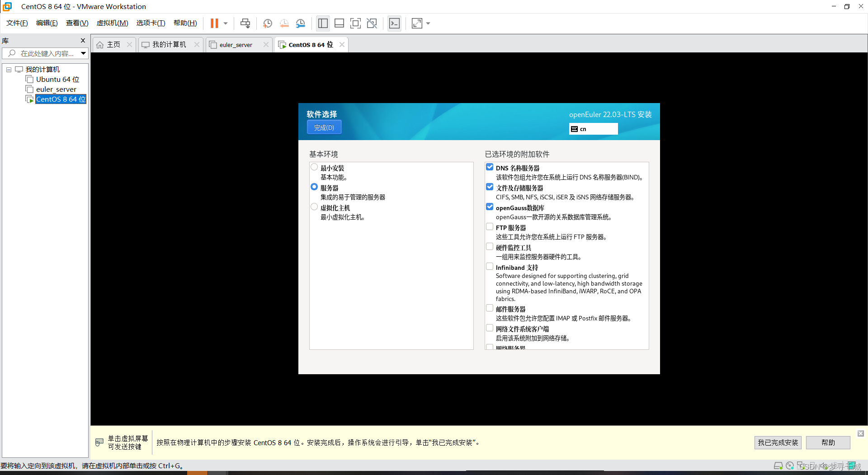868x475 pixels.
Task: Open the 虚拟机(M) menu
Action: click(113, 23)
